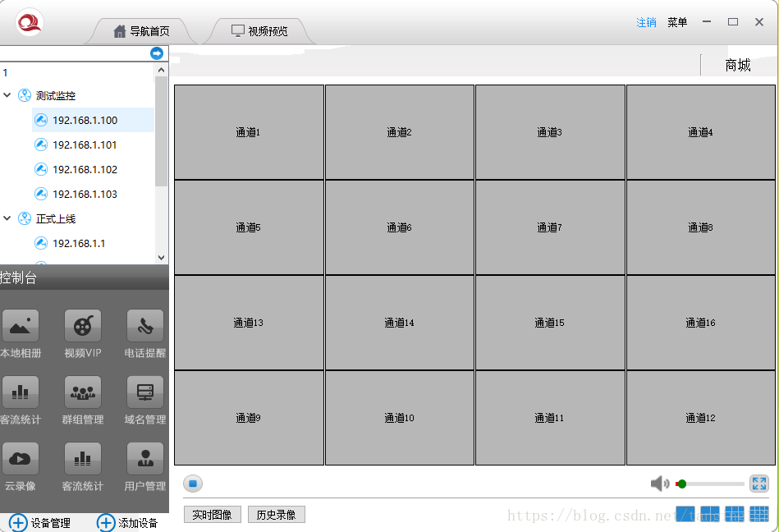
Task: Collapse the 测试监控 tree group
Action: point(7,95)
